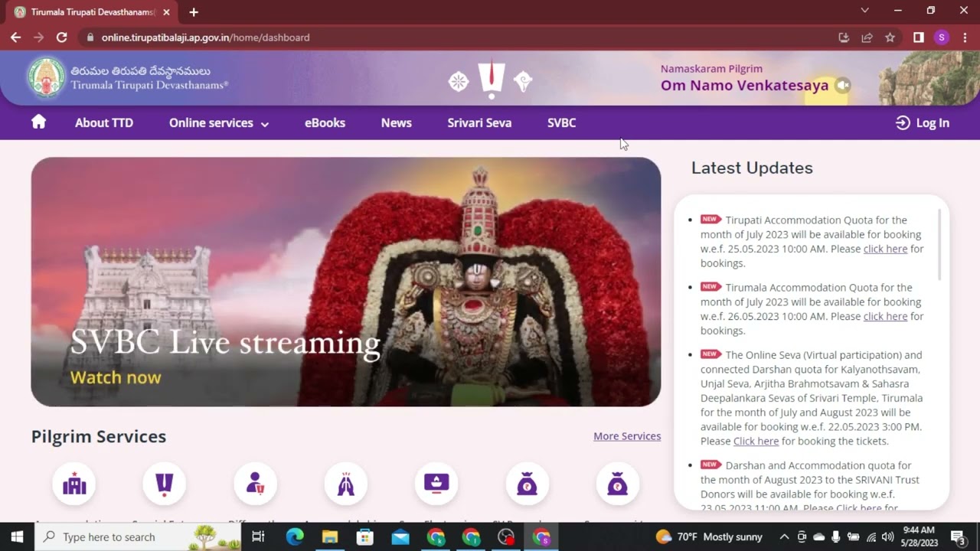
Task: Open the folded hands Seva icon
Action: tap(346, 484)
